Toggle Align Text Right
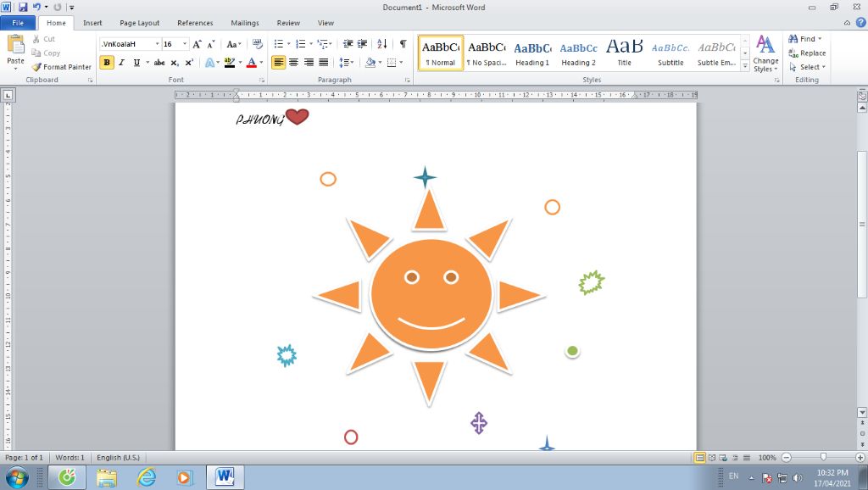The height and width of the screenshot is (490, 868). click(309, 63)
